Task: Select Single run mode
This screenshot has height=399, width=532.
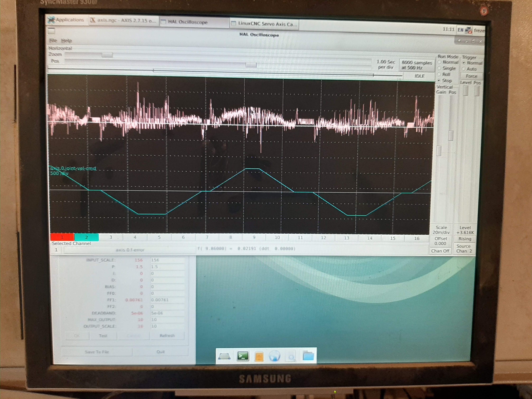Action: pyautogui.click(x=447, y=68)
